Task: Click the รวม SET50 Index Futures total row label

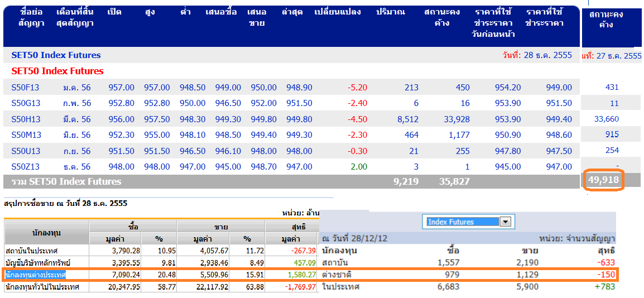Action: pos(66,181)
